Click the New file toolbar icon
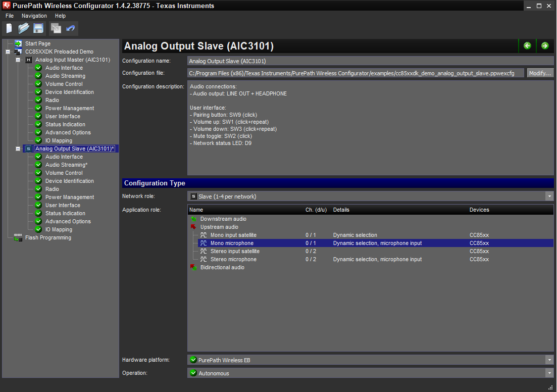This screenshot has width=557, height=392. coord(9,28)
